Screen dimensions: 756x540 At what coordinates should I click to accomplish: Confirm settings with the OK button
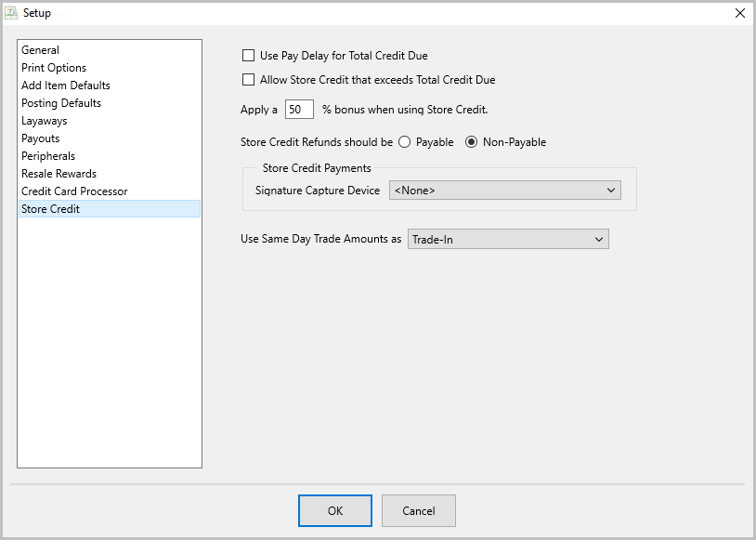335,510
